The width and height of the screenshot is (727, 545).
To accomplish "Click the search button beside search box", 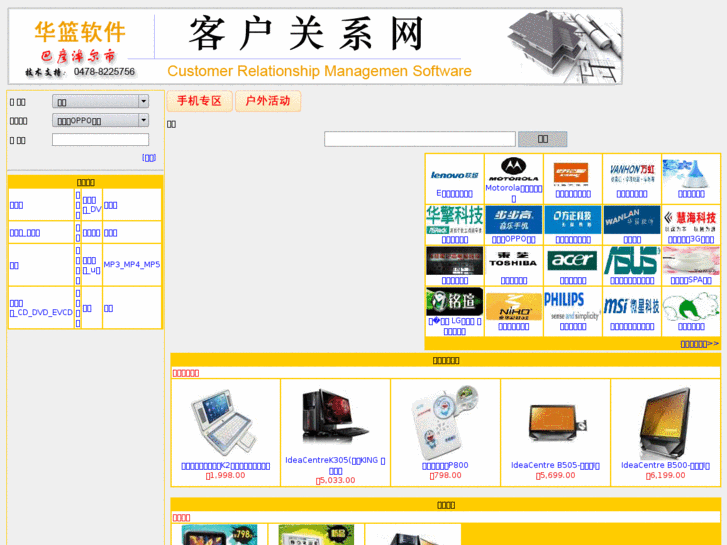I will click(x=542, y=139).
